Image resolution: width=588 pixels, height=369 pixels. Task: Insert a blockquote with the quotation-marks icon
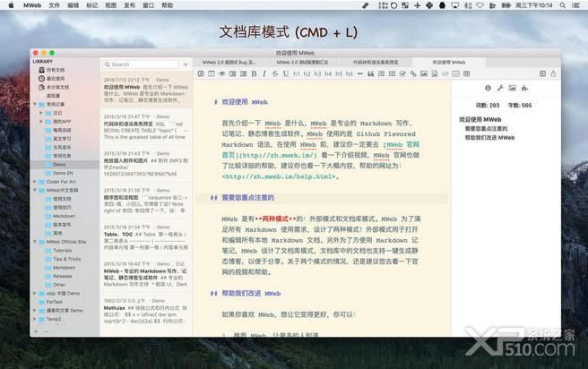(370, 73)
